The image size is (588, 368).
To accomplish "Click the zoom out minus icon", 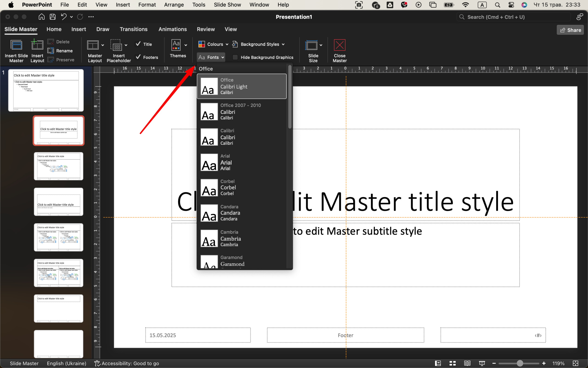I will [x=494, y=363].
